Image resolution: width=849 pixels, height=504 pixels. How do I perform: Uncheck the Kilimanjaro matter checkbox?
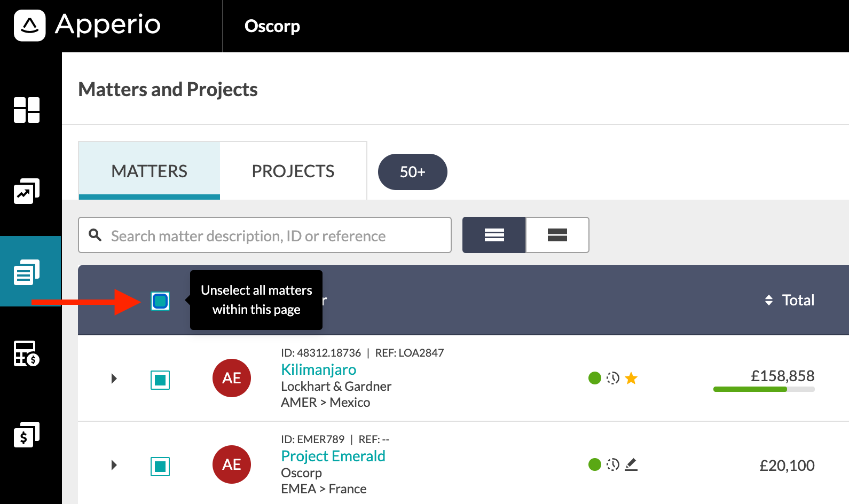160,380
